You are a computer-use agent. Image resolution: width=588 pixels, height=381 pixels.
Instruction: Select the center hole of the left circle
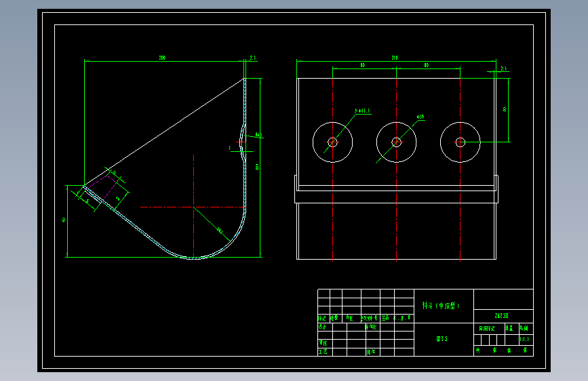tap(332, 142)
